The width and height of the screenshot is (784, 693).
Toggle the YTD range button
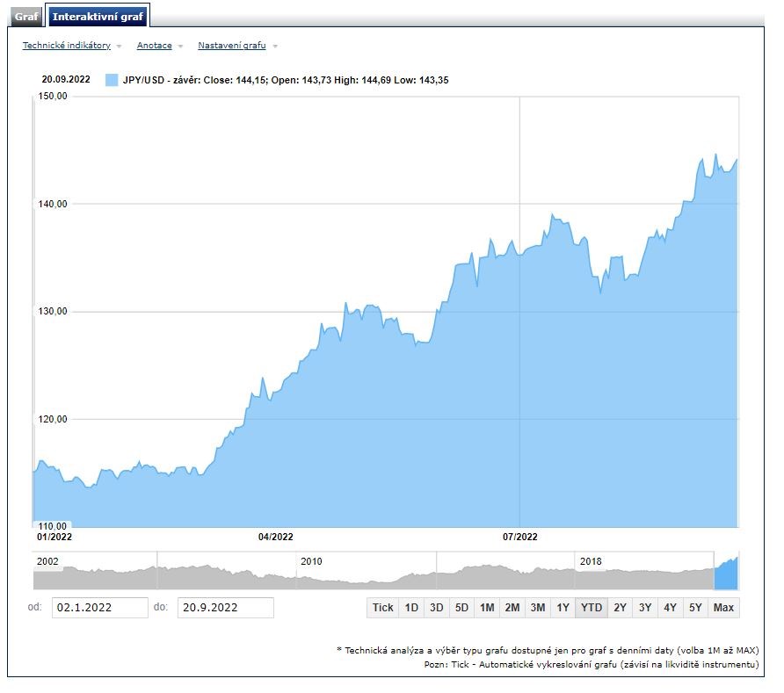tap(592, 608)
